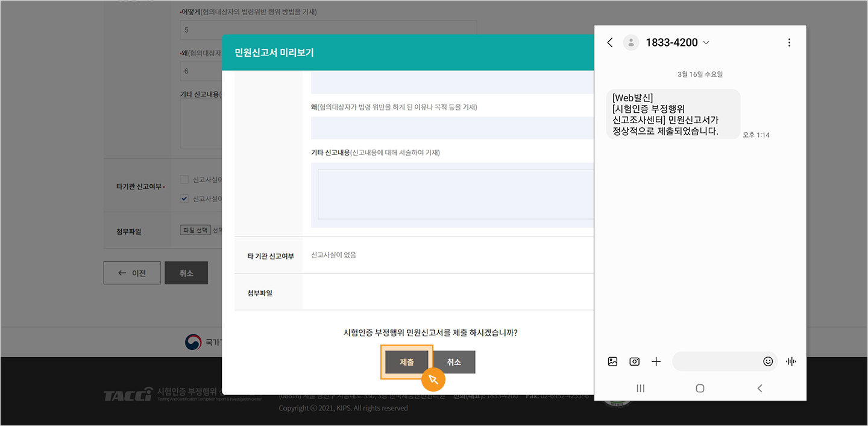Image resolution: width=868 pixels, height=426 pixels.
Task: Tap the Android recents button
Action: click(x=640, y=388)
